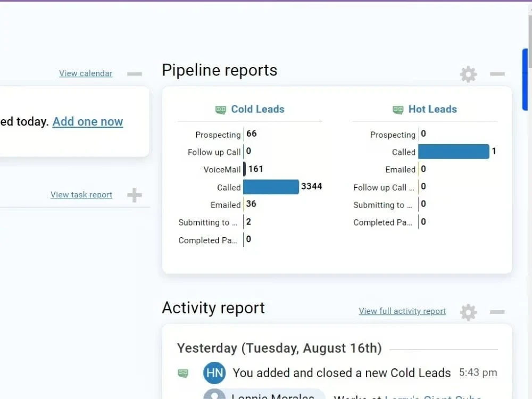Image resolution: width=532 pixels, height=399 pixels.
Task: Click the Cold Leads Called bar 3344
Action: click(271, 187)
